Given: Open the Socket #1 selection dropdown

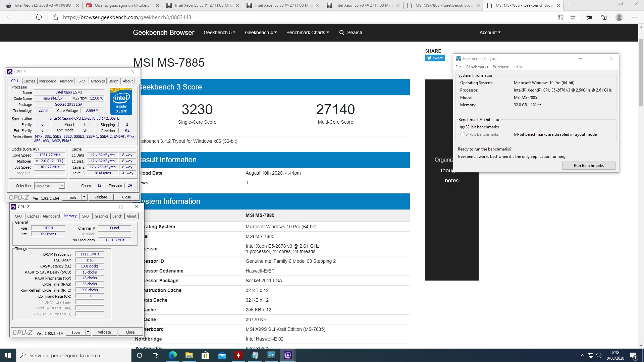Looking at the screenshot, I should tap(50, 186).
